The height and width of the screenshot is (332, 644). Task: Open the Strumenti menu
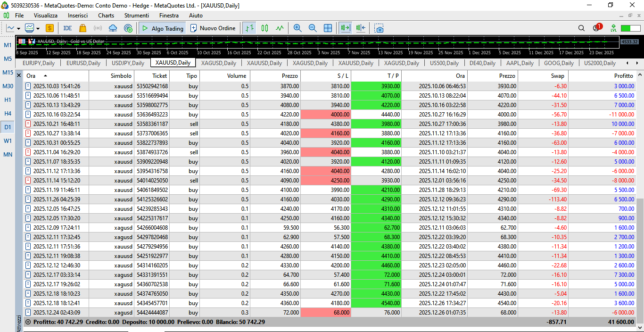coord(137,16)
